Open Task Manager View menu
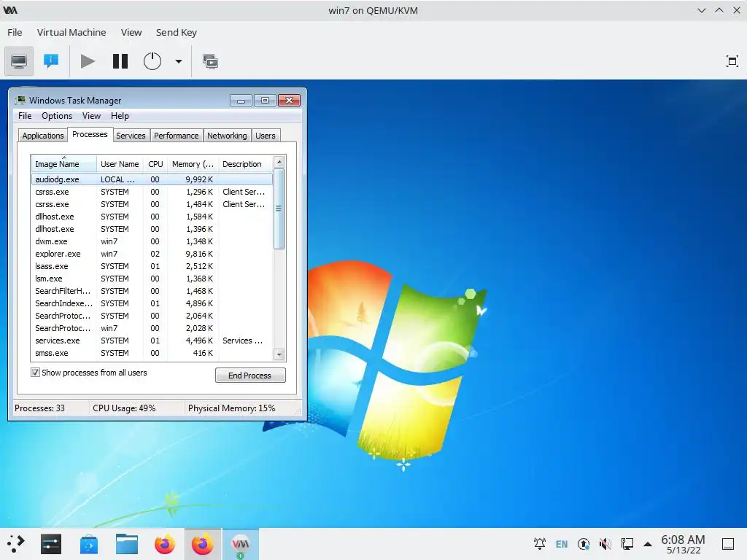Viewport: 747px width, 560px height. (91, 116)
